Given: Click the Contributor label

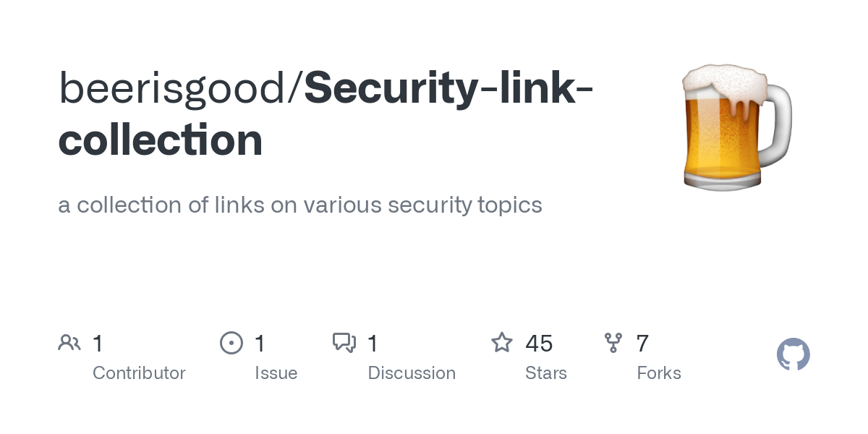Looking at the screenshot, I should pyautogui.click(x=139, y=373).
